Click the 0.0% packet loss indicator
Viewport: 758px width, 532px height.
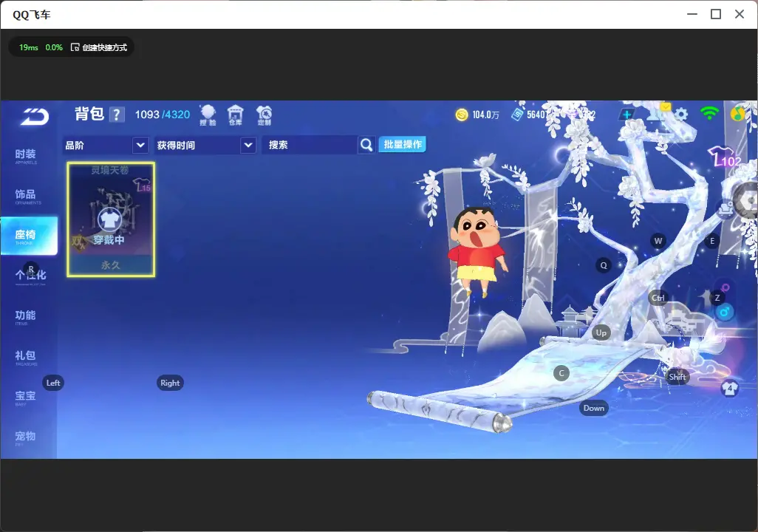[x=54, y=47]
